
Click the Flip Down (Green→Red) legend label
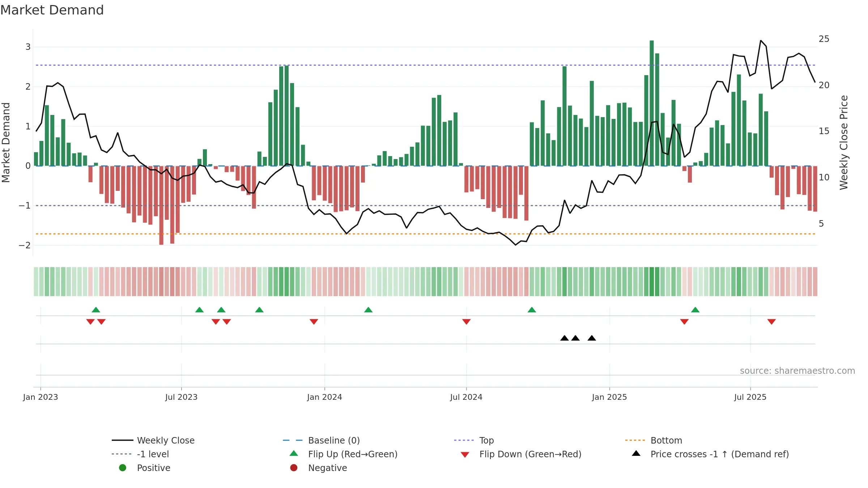[530, 454]
